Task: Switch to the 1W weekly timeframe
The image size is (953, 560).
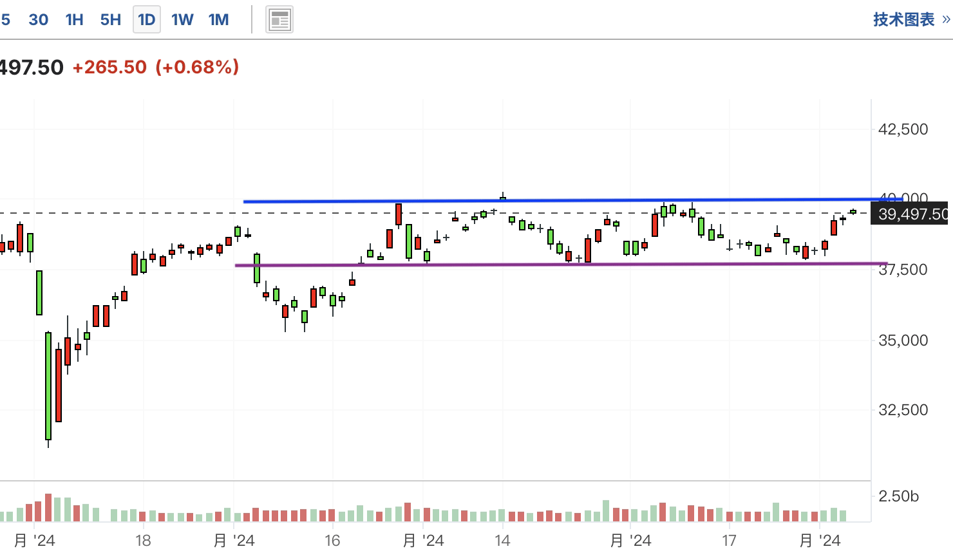Action: [x=182, y=19]
